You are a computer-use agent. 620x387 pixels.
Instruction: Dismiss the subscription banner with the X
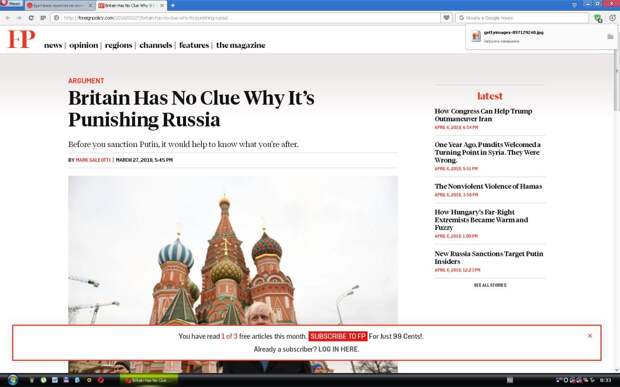tap(590, 336)
